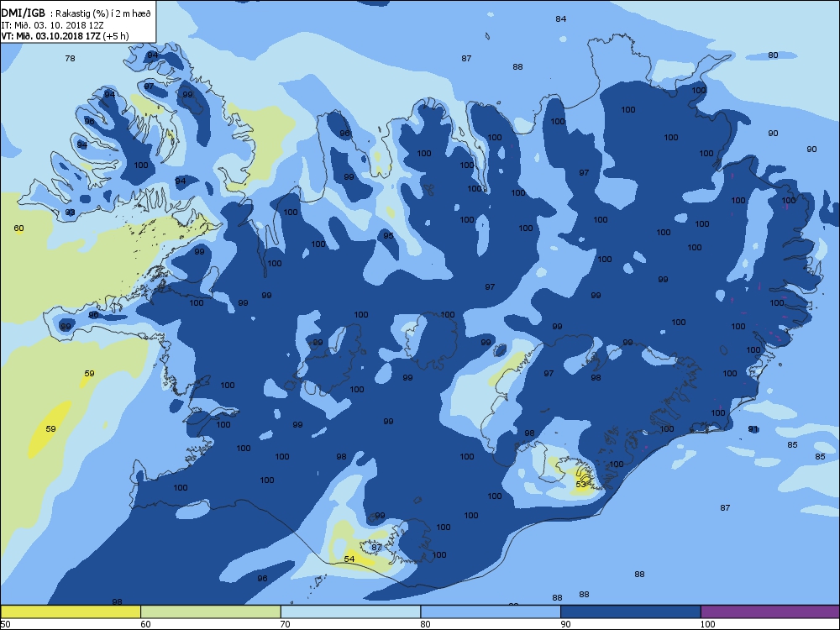Click the legend scale label '50'
This screenshot has width=840, height=630.
pyautogui.click(x=5, y=624)
